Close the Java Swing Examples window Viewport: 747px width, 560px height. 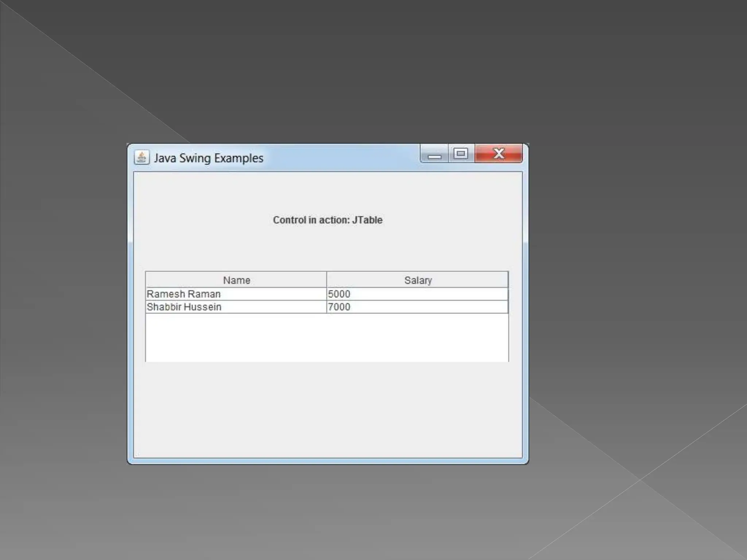499,153
